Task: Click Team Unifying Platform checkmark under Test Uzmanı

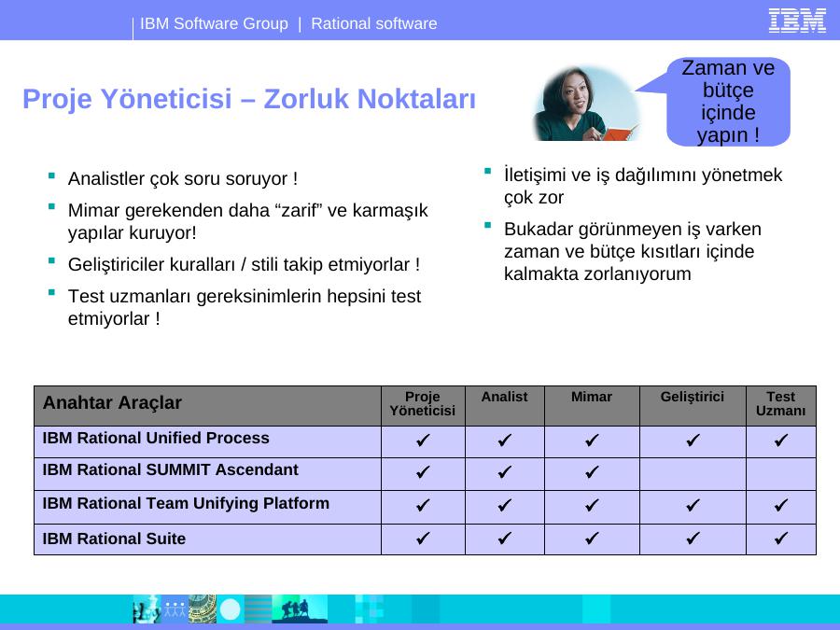Action: [780, 505]
